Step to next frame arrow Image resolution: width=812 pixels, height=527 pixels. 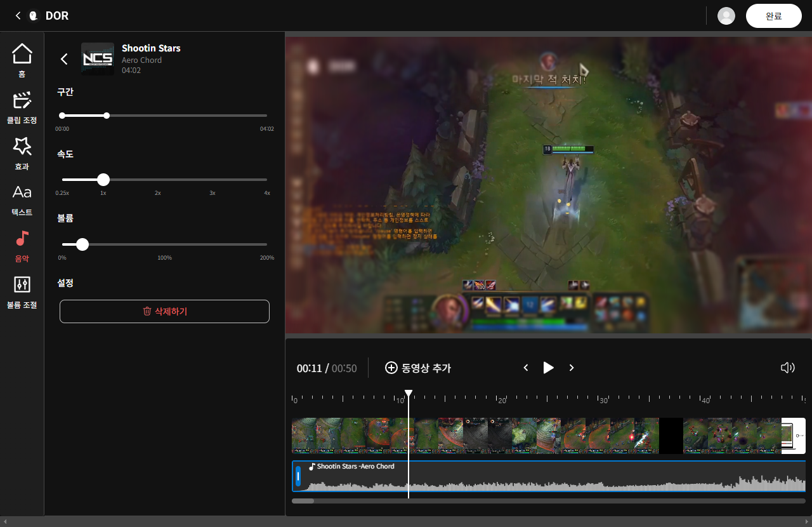571,368
